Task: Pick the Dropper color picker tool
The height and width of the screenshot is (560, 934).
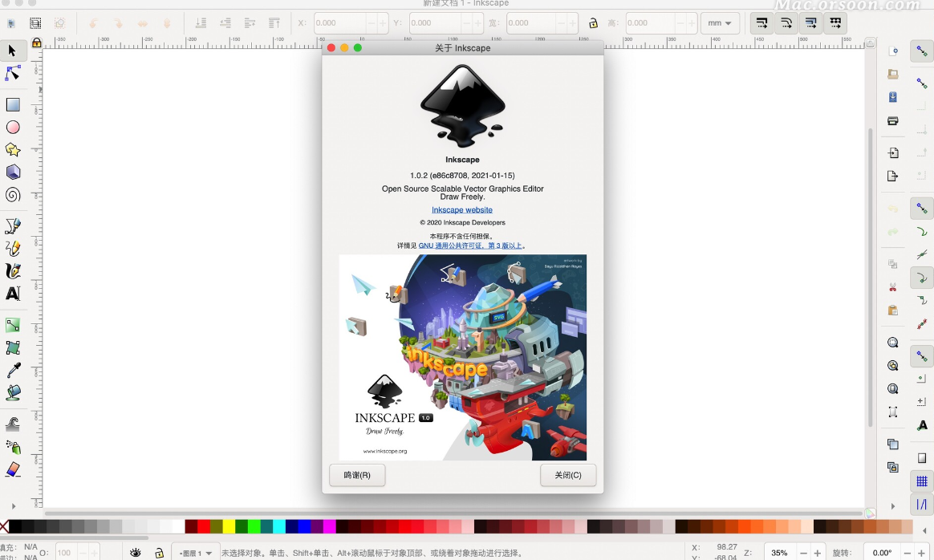Action: click(x=13, y=370)
